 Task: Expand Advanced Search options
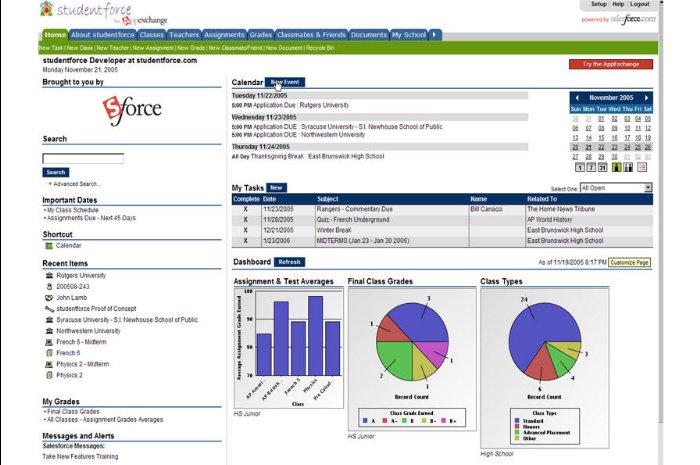tap(77, 184)
